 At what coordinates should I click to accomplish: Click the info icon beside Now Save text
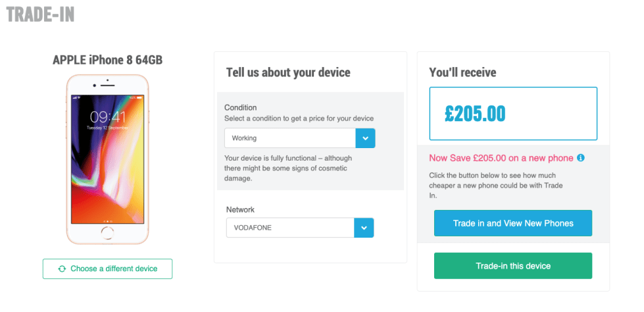point(581,158)
